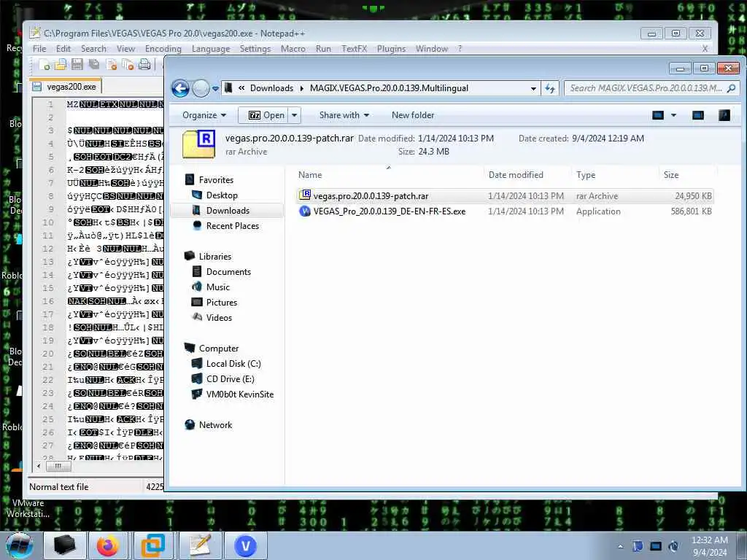
Task: Open the Documents library
Action: click(228, 271)
